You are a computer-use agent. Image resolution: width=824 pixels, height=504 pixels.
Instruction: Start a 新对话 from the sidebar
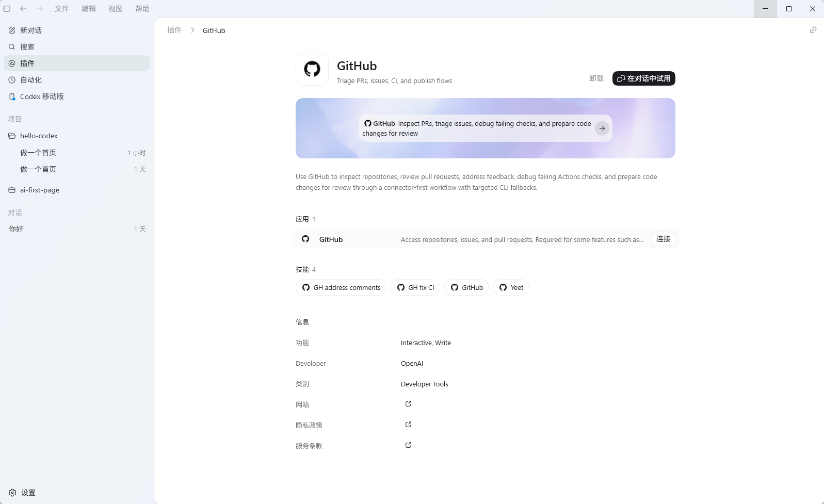coord(77,30)
